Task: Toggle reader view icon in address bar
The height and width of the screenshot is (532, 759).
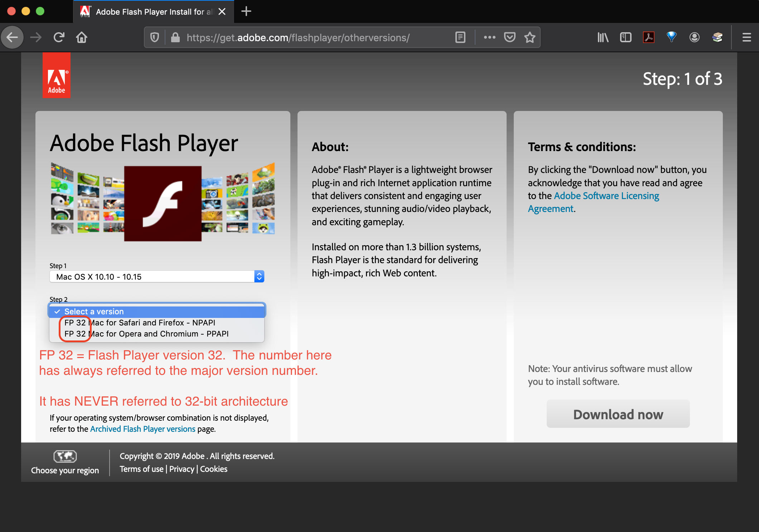Action: [460, 37]
